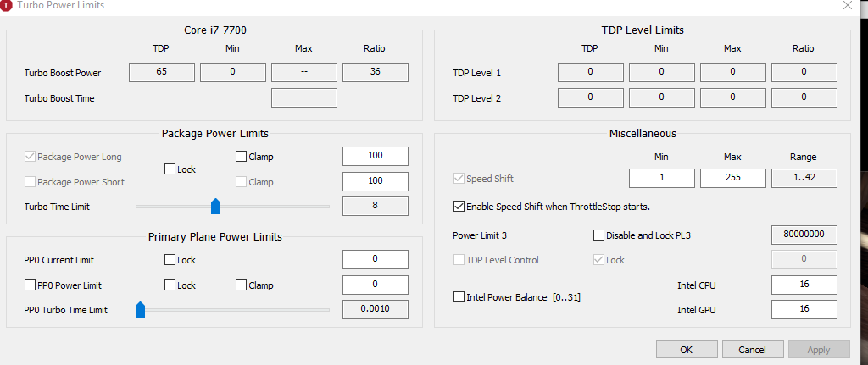
Task: Click the Package Power Short value field
Action: [376, 181]
